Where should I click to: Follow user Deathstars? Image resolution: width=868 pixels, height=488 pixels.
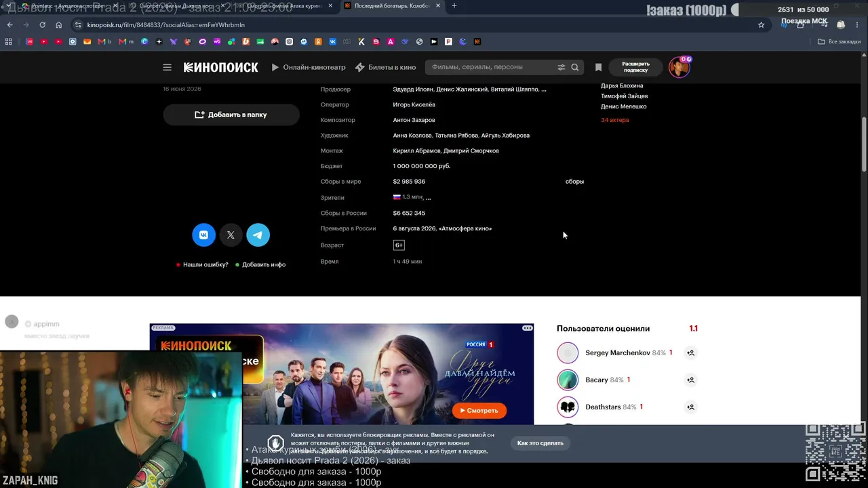690,407
